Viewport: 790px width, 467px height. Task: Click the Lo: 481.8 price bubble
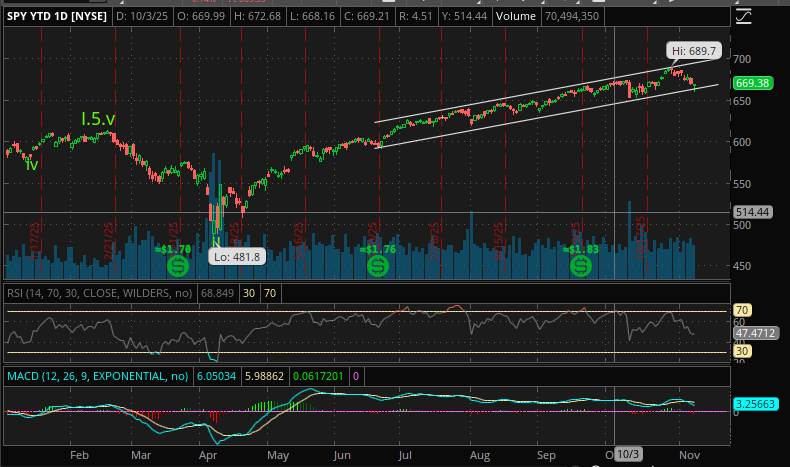coord(235,256)
